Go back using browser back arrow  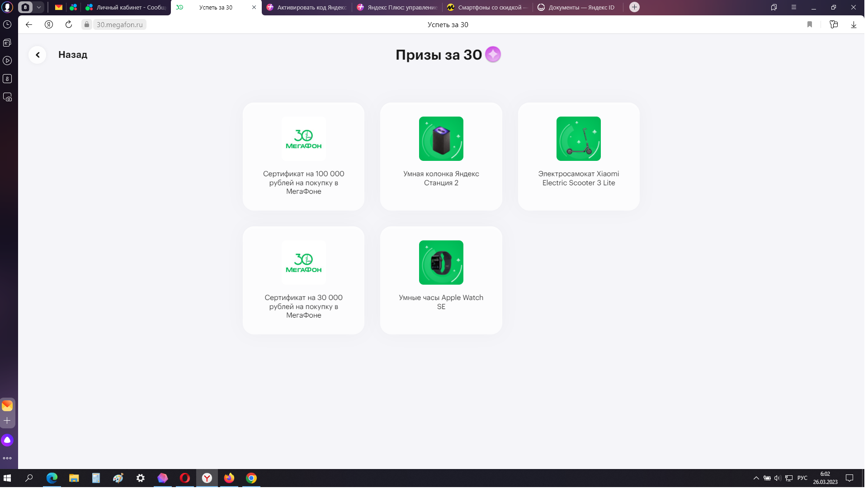point(29,25)
